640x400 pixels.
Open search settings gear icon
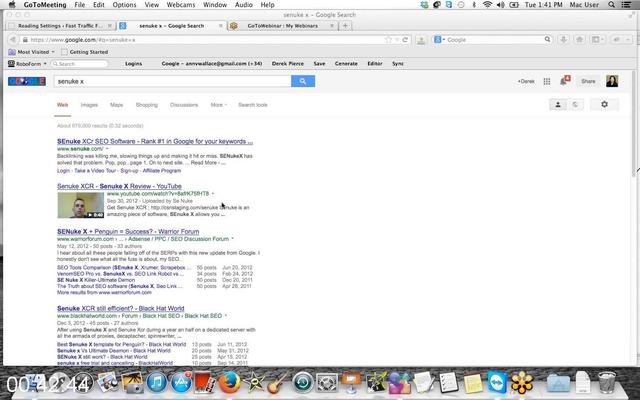click(604, 104)
